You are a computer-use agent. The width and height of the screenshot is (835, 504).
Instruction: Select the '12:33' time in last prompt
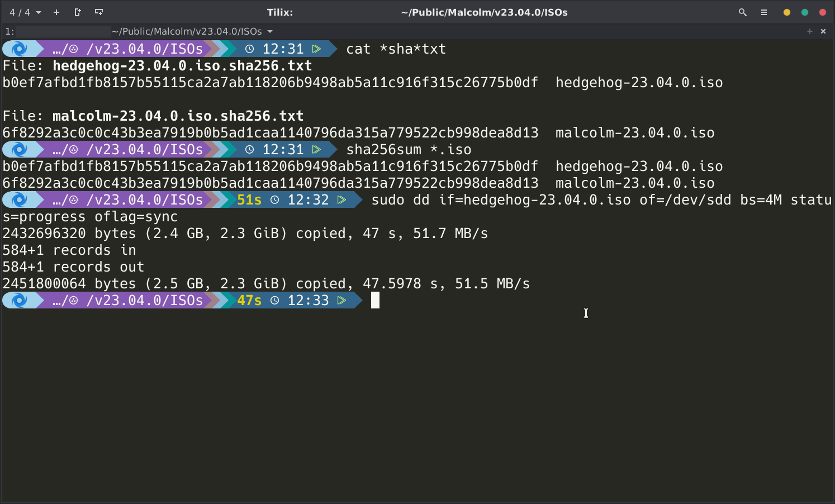tap(308, 301)
